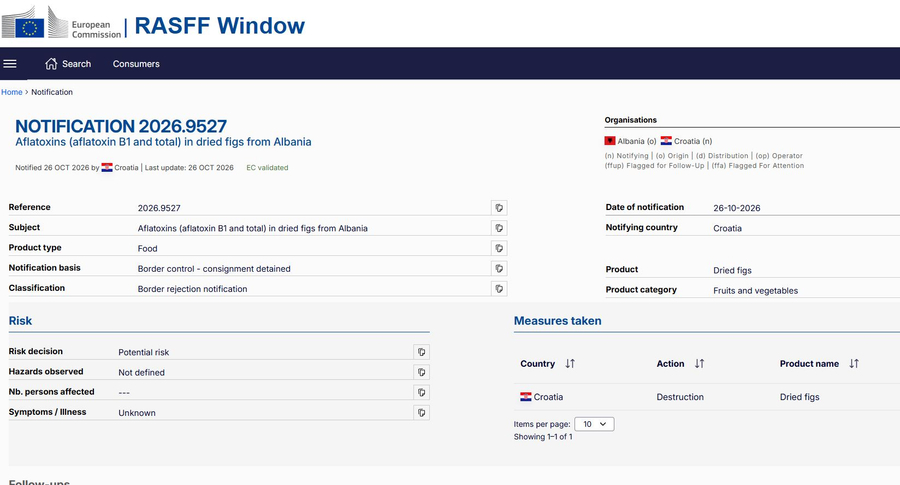Click the Measures taken section heading
The image size is (900, 485).
click(x=557, y=321)
